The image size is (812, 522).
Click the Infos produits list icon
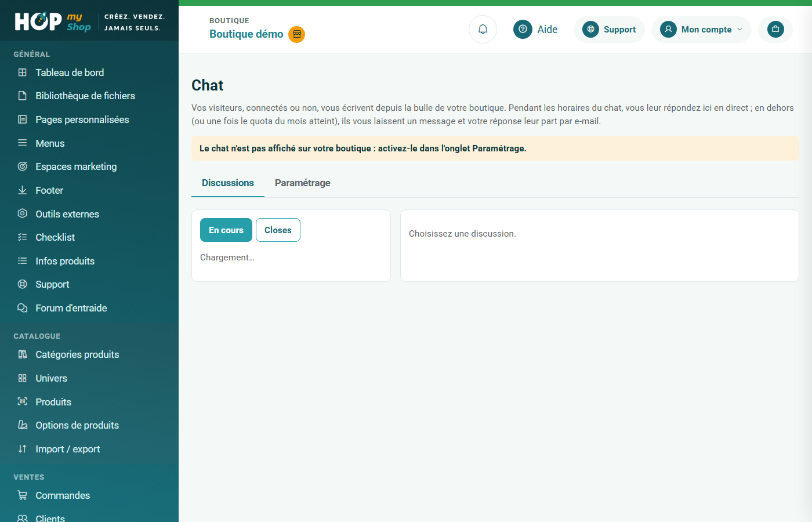click(23, 261)
